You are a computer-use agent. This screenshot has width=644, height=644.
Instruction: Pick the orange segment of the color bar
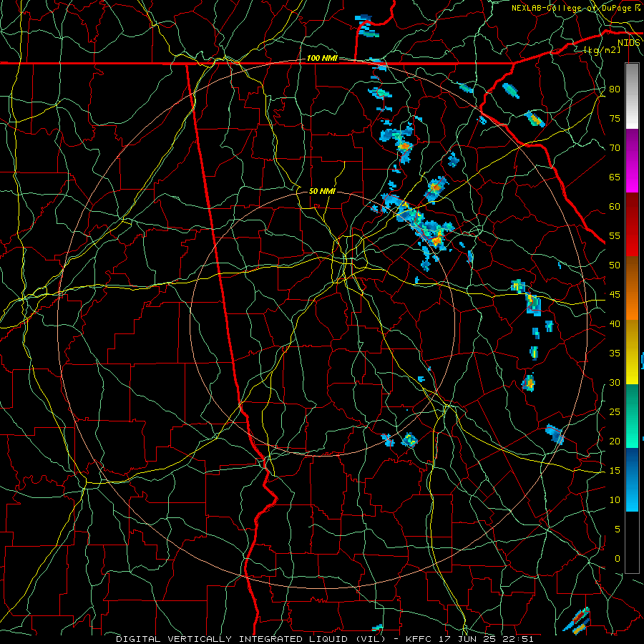(632, 304)
